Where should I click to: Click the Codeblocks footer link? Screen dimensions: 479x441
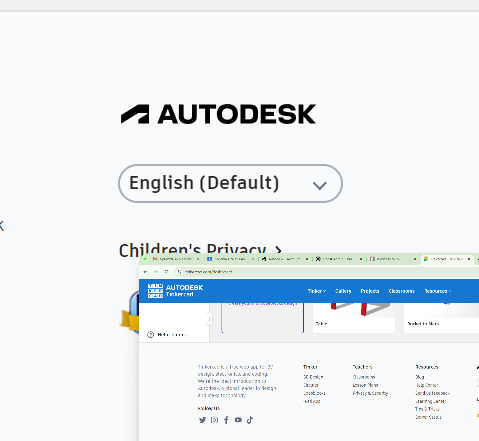314,393
